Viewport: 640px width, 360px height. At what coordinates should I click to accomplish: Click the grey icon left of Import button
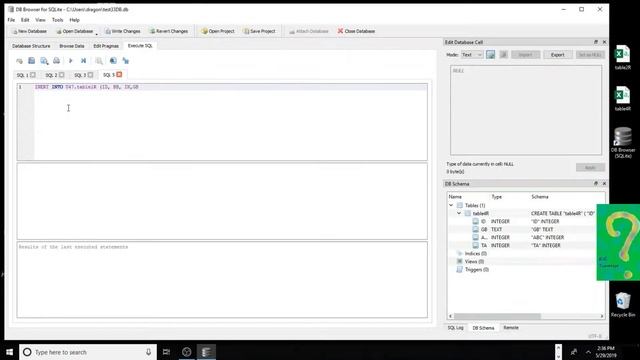click(x=504, y=55)
